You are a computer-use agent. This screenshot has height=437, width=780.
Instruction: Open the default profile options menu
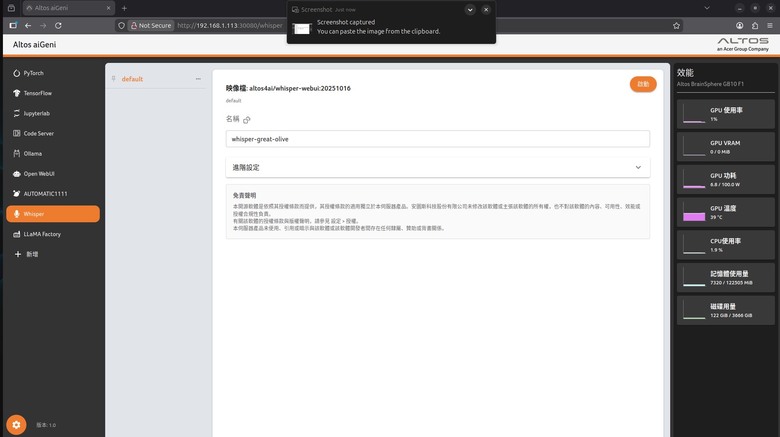(198, 79)
